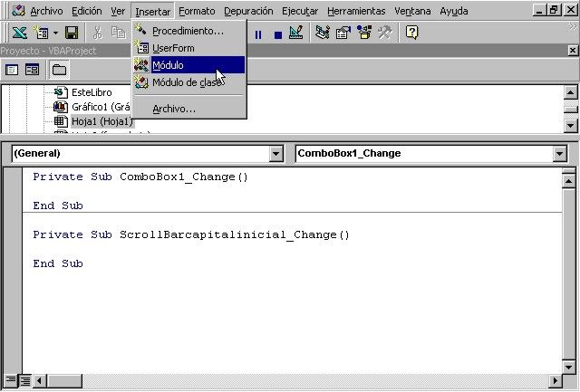Click the Copy icon in toolbar
Image resolution: width=580 pixels, height=392 pixels.
coord(119,33)
